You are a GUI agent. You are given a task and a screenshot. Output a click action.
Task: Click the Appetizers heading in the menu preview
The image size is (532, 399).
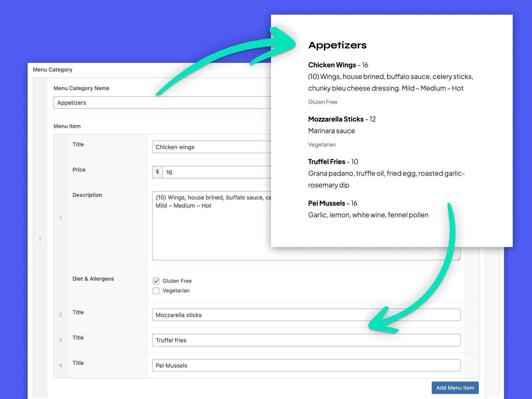[337, 45]
